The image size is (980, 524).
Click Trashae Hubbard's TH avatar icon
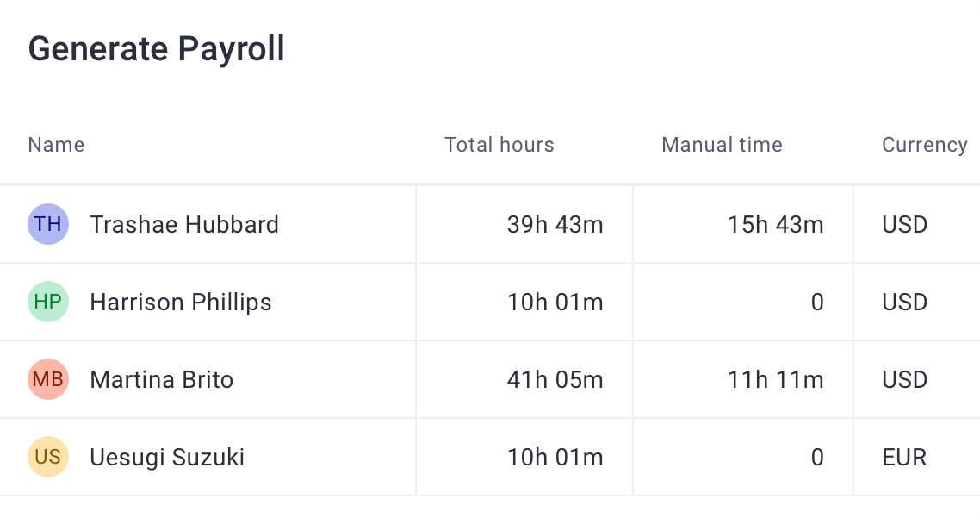48,225
